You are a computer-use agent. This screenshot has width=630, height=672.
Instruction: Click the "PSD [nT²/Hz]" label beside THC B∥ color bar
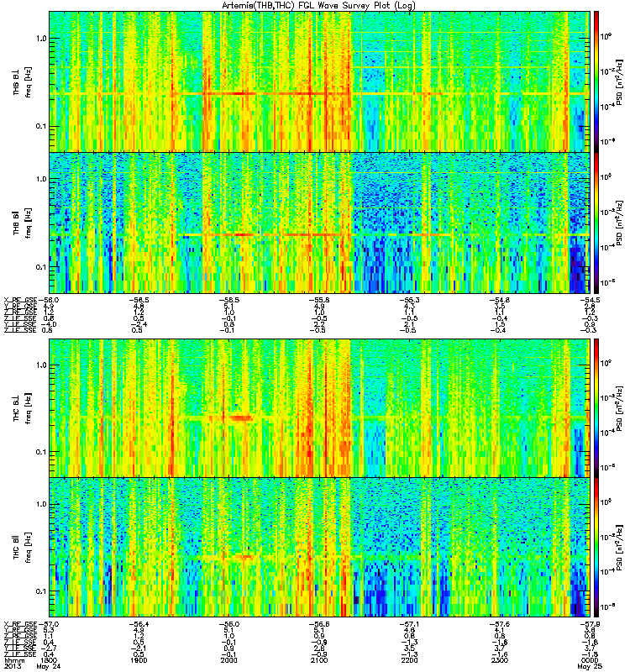pyautogui.click(x=619, y=548)
